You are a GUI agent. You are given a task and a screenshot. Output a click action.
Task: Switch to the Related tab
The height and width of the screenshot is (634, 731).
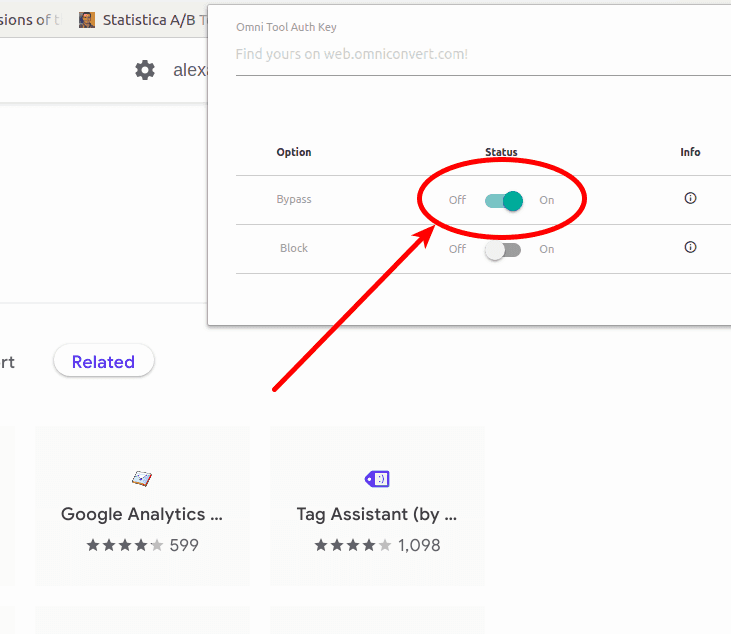point(103,362)
